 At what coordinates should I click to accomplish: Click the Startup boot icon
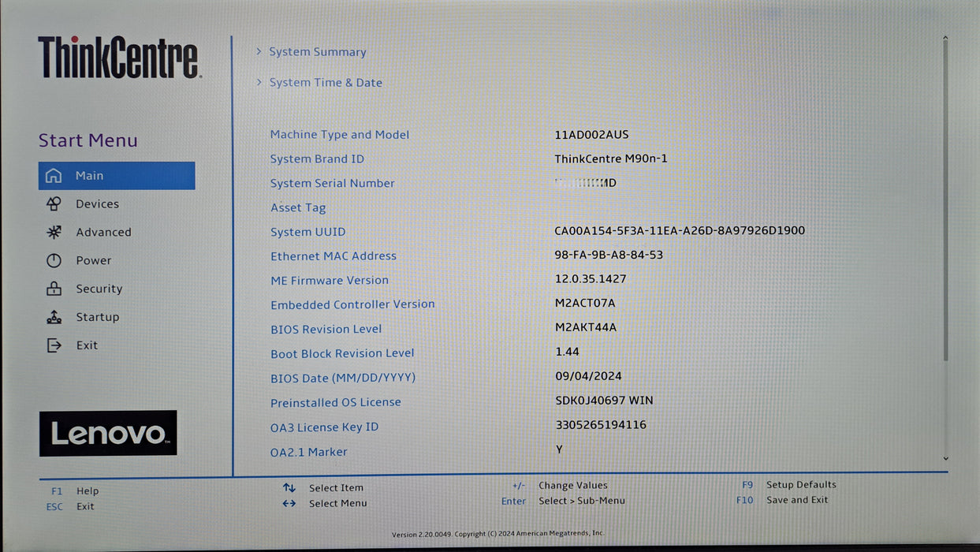[54, 317]
